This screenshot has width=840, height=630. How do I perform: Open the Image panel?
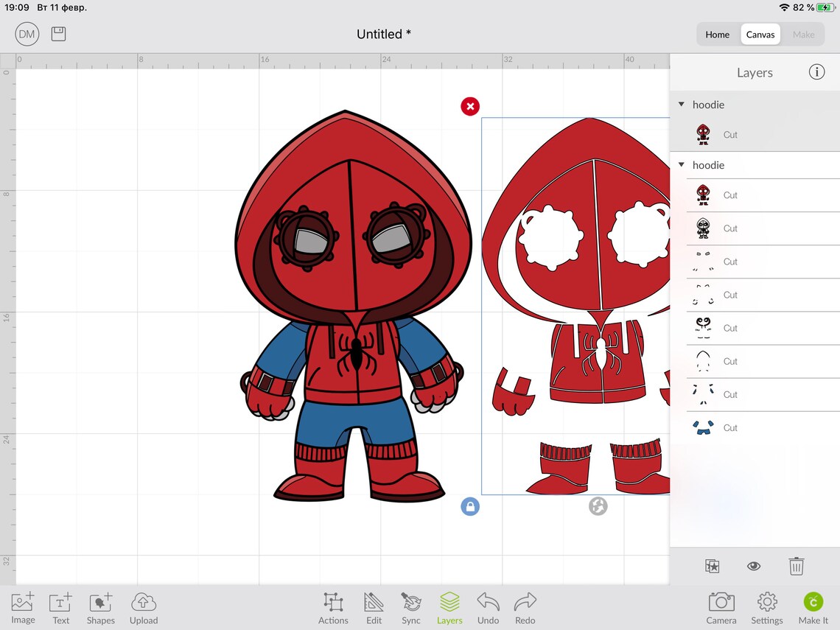coord(22,606)
